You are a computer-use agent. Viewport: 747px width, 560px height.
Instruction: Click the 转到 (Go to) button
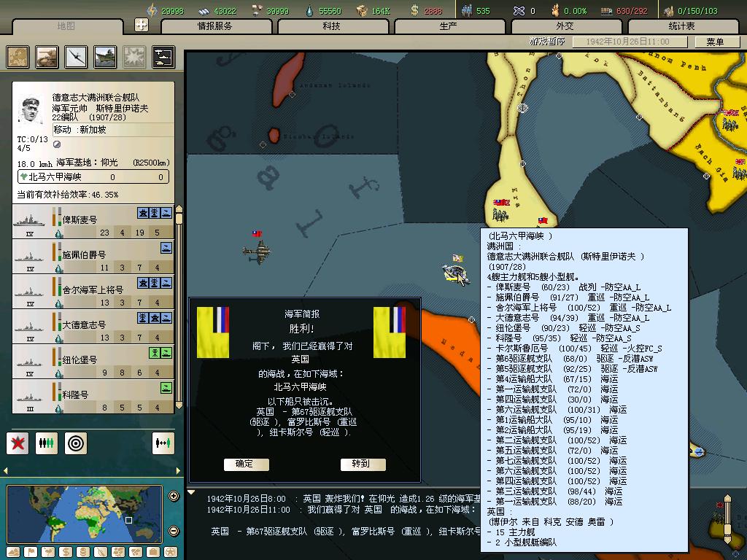(362, 464)
